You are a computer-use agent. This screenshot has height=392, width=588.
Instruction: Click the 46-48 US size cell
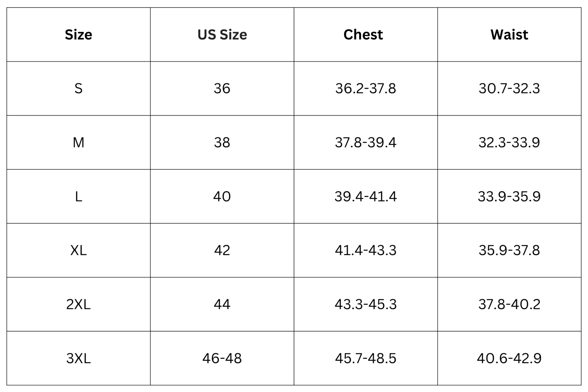coord(222,358)
